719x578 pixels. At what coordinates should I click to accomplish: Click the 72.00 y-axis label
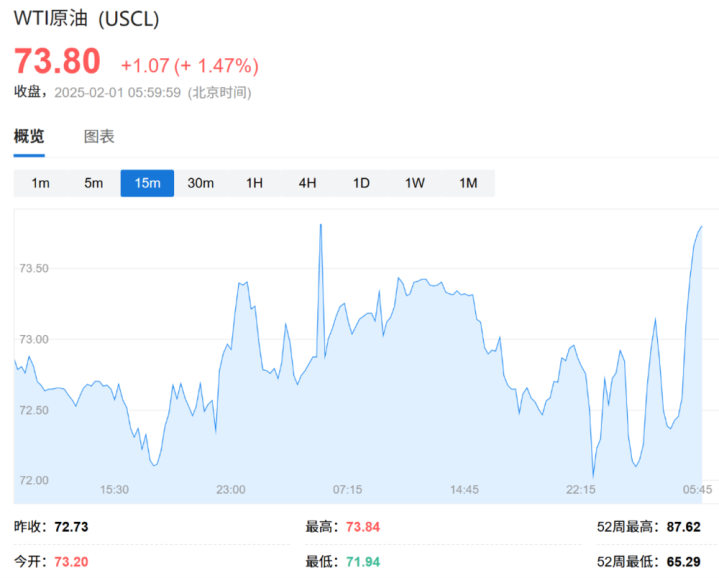[34, 480]
